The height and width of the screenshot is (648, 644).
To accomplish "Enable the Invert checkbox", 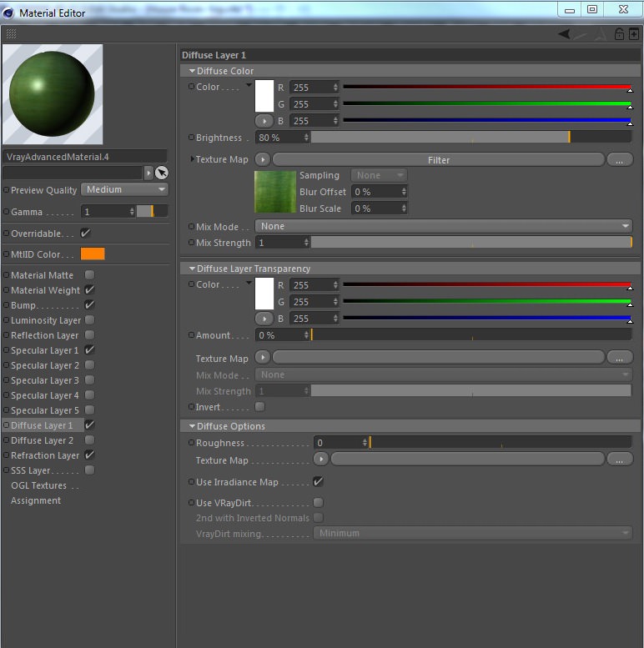I will click(x=259, y=407).
